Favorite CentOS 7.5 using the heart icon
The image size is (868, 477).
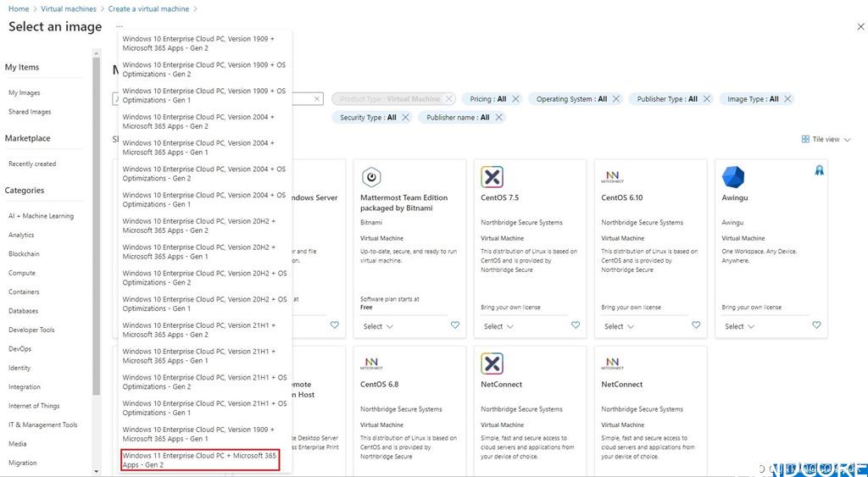(576, 325)
